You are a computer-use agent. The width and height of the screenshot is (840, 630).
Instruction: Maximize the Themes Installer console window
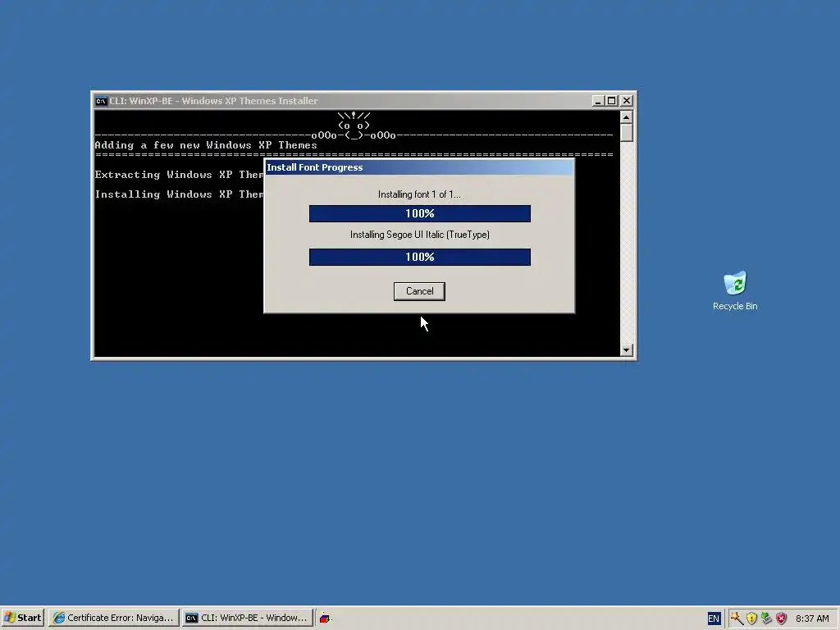pyautogui.click(x=611, y=101)
